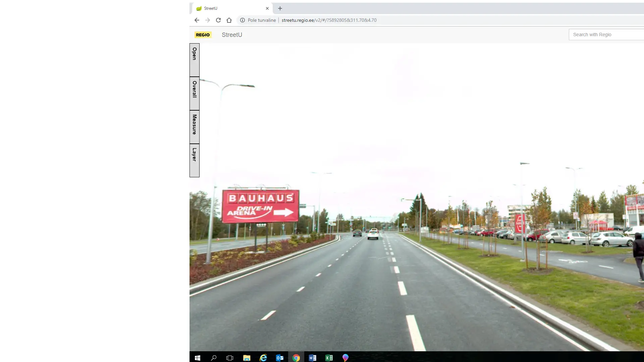Image resolution: width=644 pixels, height=362 pixels.
Task: Launch Excel from the taskbar
Action: [x=329, y=358]
